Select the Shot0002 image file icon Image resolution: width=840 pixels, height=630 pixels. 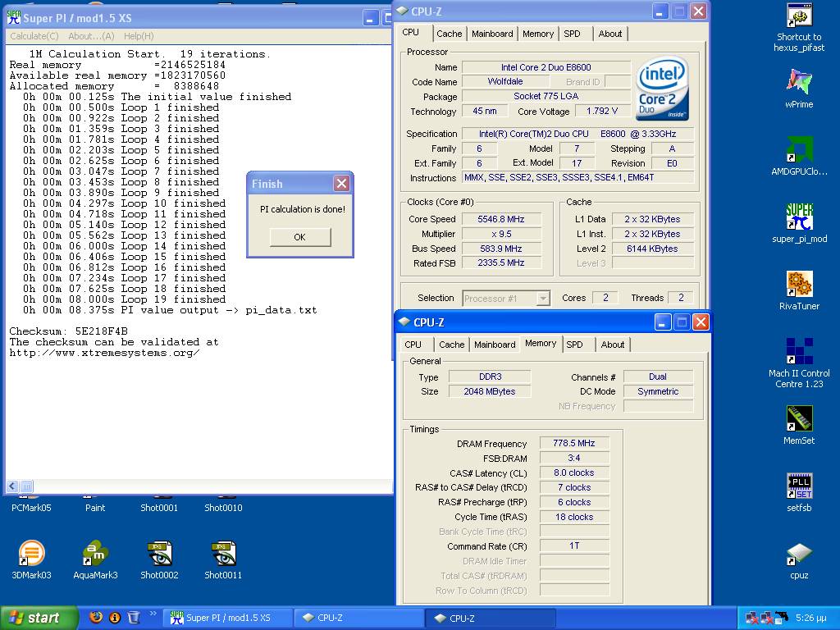[x=159, y=554]
